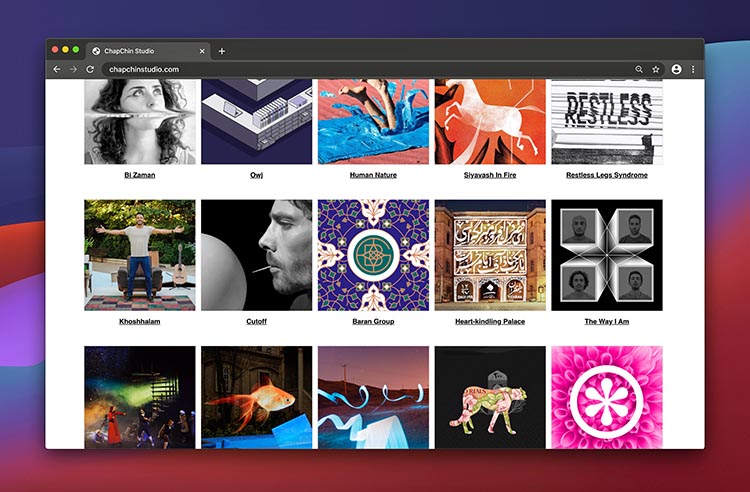The height and width of the screenshot is (492, 750).
Task: Click the Cutoff man profile thumbnail
Action: pyautogui.click(x=256, y=255)
